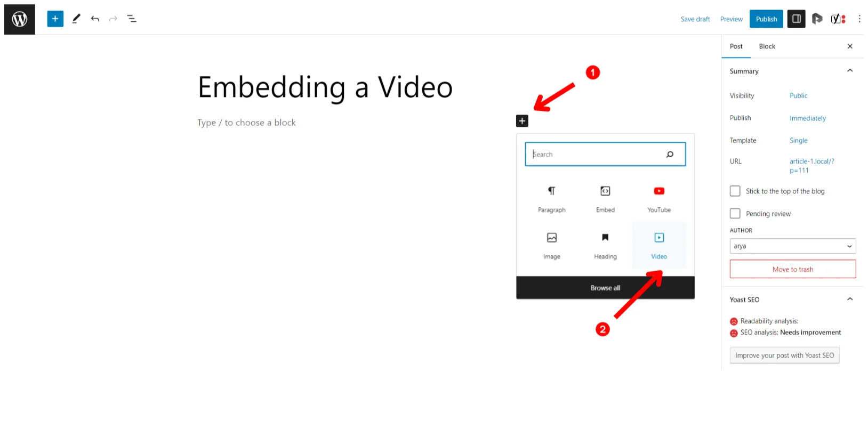Toggle the blue block inserter plus button
868x429 pixels.
55,19
